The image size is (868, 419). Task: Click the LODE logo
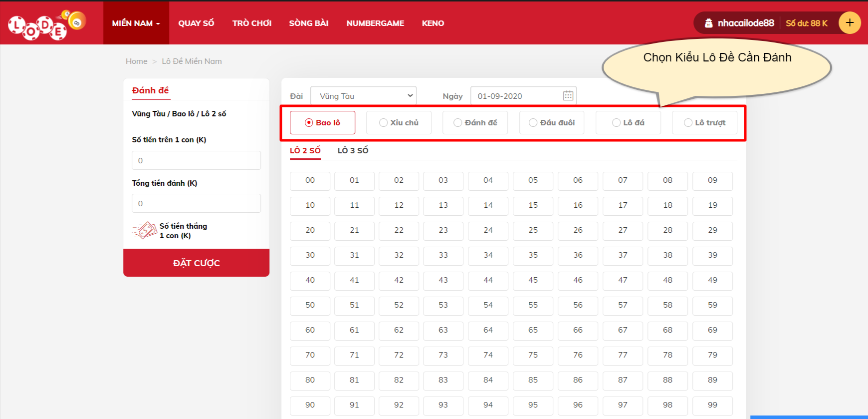pyautogui.click(x=47, y=25)
